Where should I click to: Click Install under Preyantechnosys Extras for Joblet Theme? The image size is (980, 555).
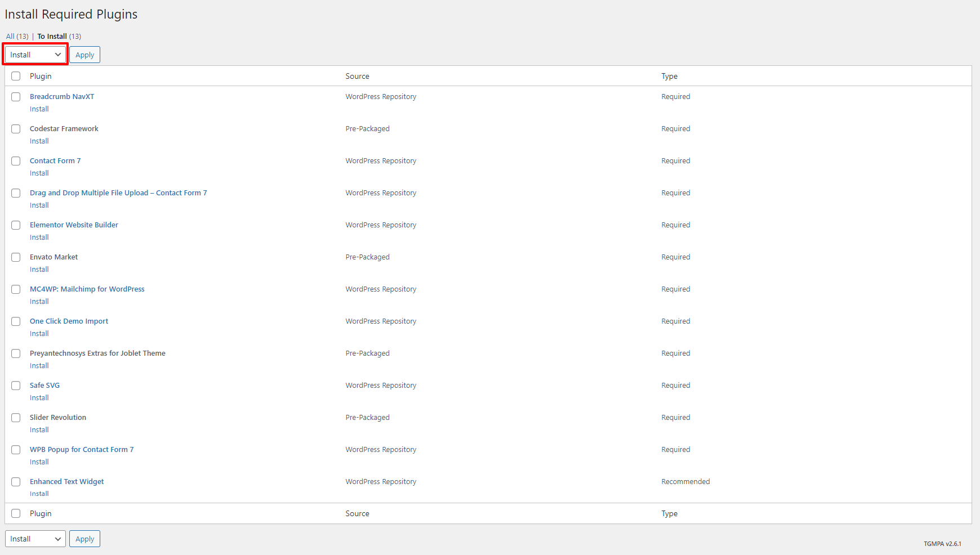pyautogui.click(x=39, y=366)
